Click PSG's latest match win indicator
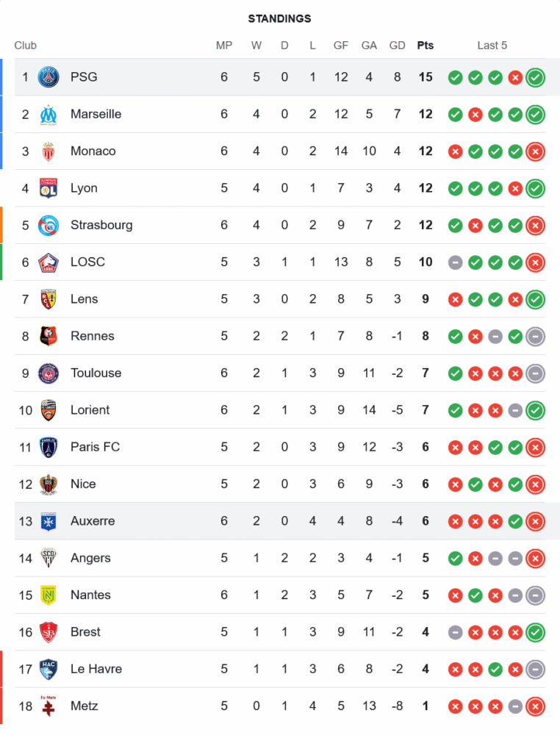This screenshot has height=735, width=560. coord(536,77)
